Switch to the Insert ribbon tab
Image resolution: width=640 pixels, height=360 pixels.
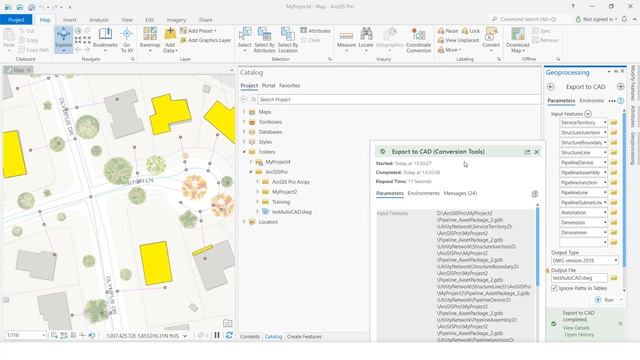coord(69,20)
